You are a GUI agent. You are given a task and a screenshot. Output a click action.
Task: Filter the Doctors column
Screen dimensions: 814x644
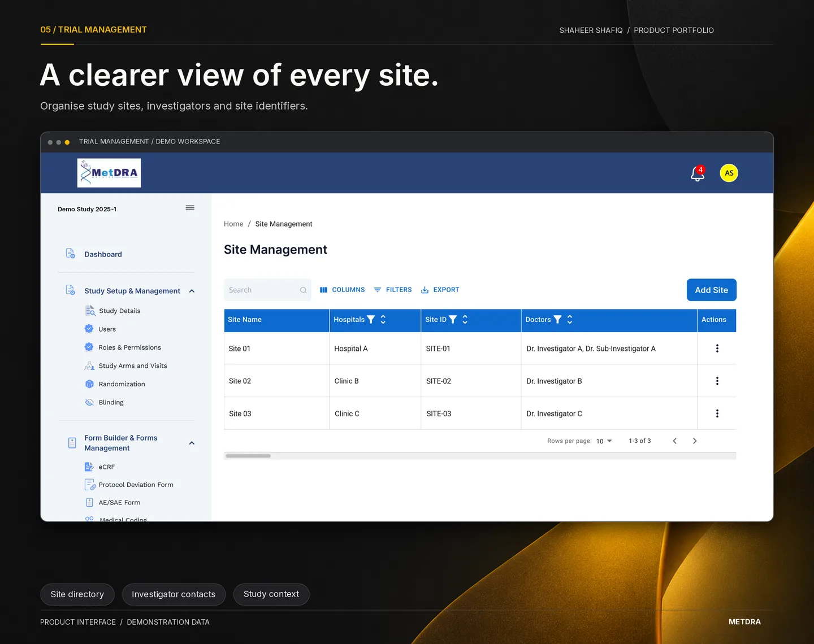tap(557, 320)
